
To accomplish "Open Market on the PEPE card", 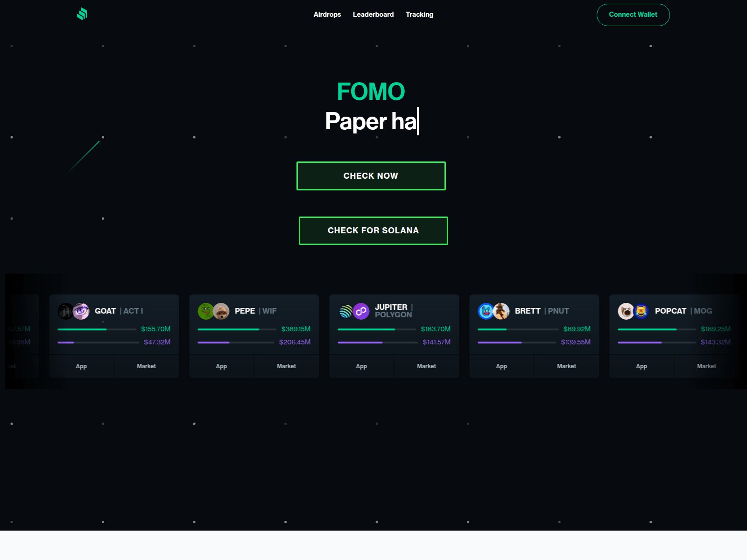I will [287, 366].
